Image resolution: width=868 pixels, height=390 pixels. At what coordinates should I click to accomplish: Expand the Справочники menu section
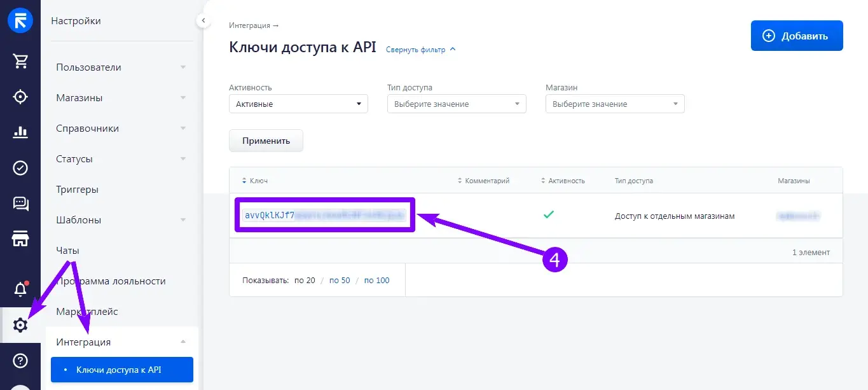click(121, 129)
